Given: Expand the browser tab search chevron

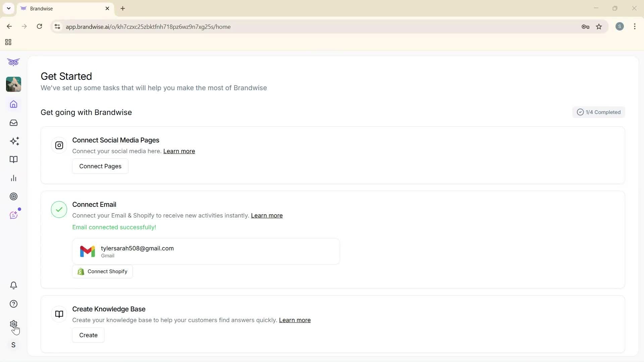Looking at the screenshot, I should (8, 8).
